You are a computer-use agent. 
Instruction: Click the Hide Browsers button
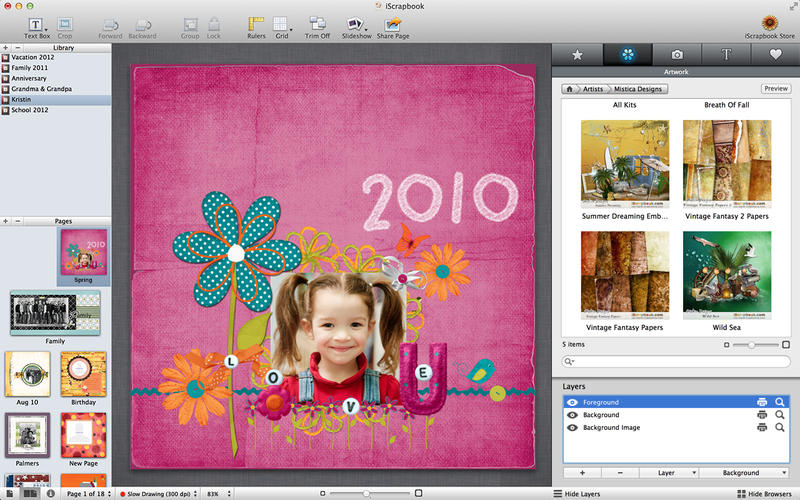[767, 494]
